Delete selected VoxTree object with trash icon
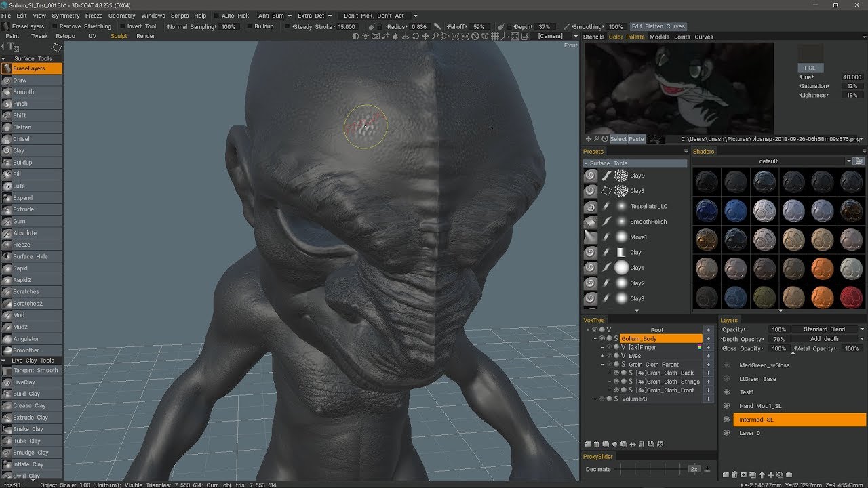868x488 pixels. point(596,444)
